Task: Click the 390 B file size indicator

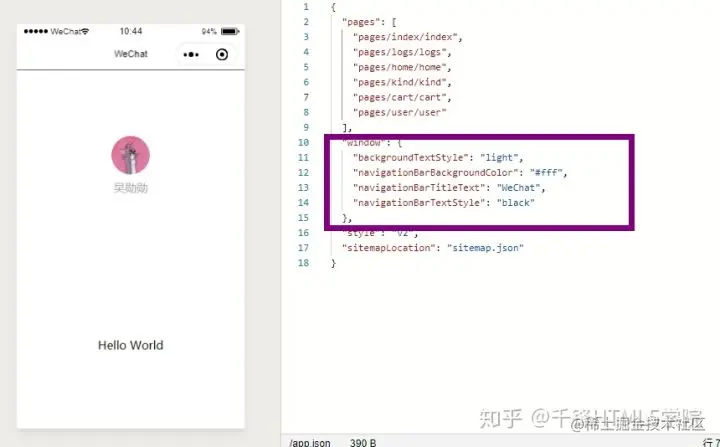Action: click(363, 443)
